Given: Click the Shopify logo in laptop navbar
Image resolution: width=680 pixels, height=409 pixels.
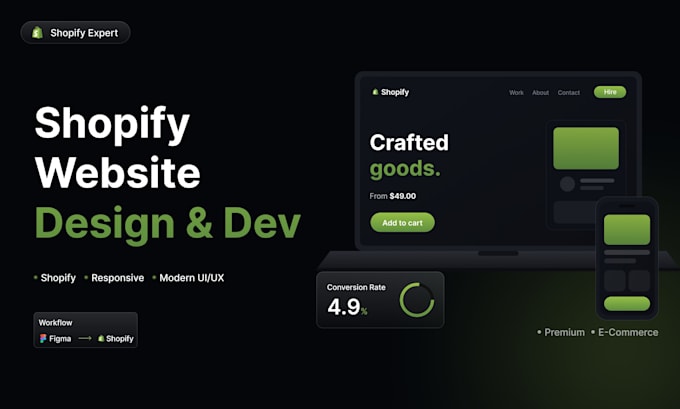Looking at the screenshot, I should point(390,92).
